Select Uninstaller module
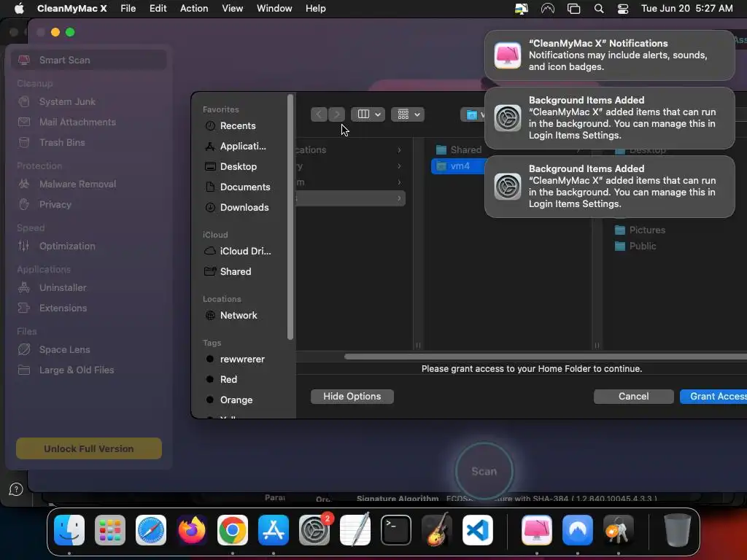Screen dimensions: 747x560 point(63,287)
